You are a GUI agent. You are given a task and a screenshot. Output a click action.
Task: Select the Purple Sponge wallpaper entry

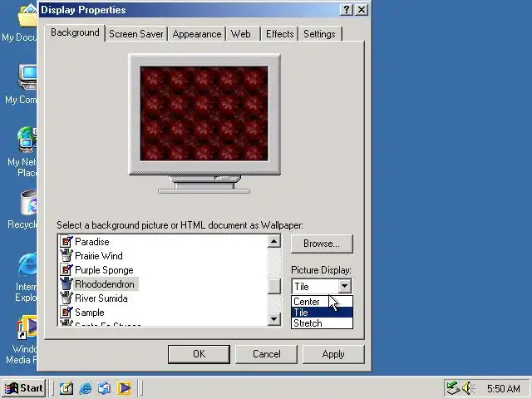(x=104, y=269)
